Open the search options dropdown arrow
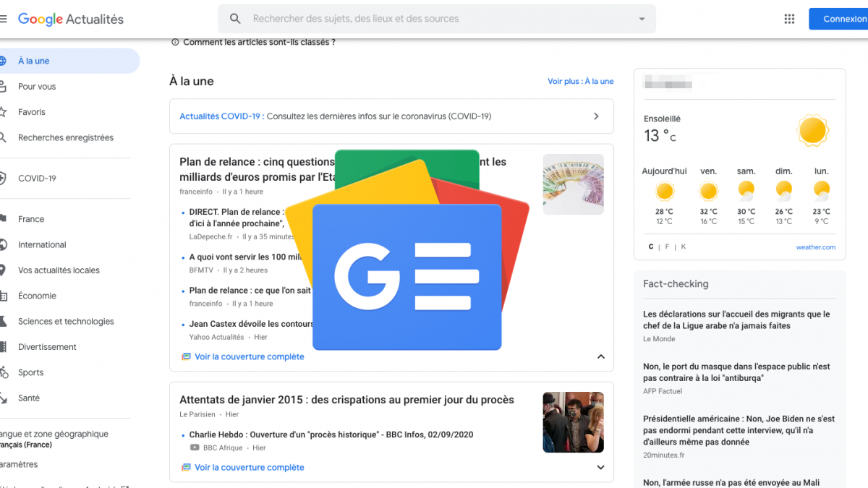The height and width of the screenshot is (488, 868). 642,19
